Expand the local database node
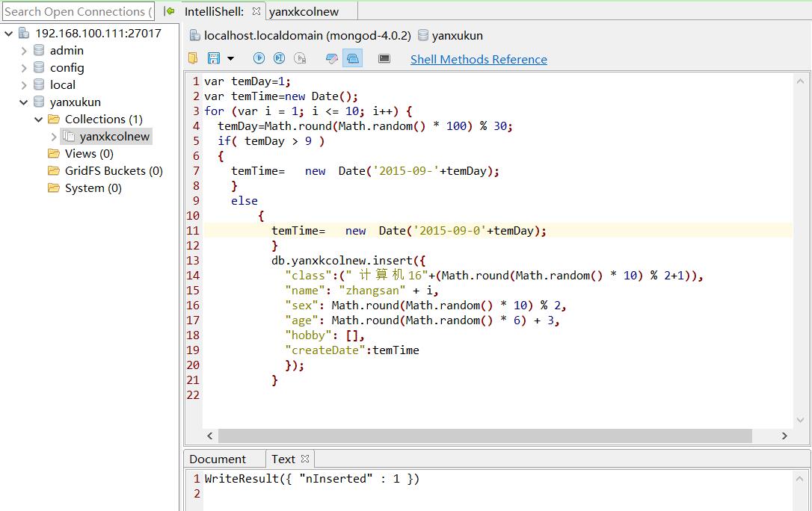 pyautogui.click(x=24, y=85)
